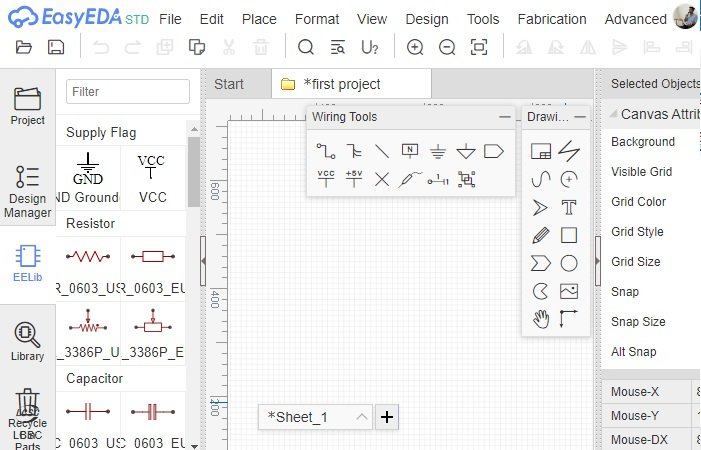Open the Fabrication menu
Image resolution: width=701 pixels, height=450 pixels.
(x=552, y=19)
